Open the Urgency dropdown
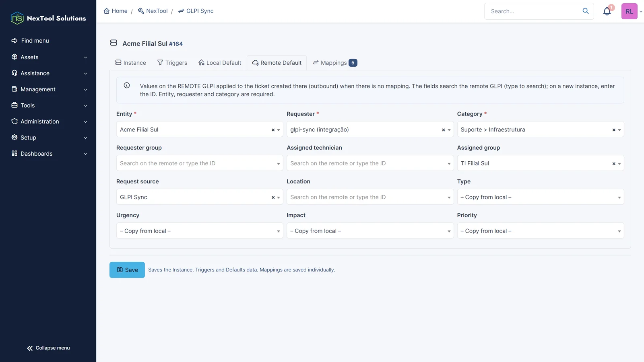This screenshot has height=362, width=644. (200, 231)
